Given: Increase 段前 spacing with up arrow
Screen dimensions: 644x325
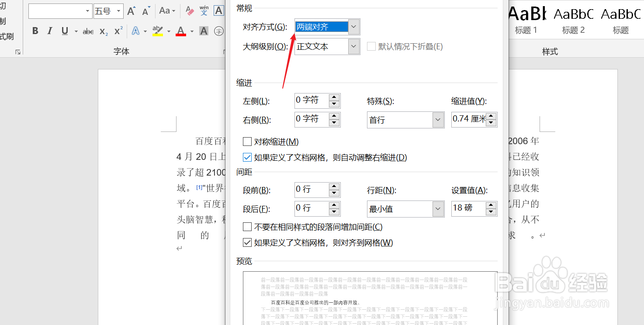Looking at the screenshot, I should [x=334, y=187].
